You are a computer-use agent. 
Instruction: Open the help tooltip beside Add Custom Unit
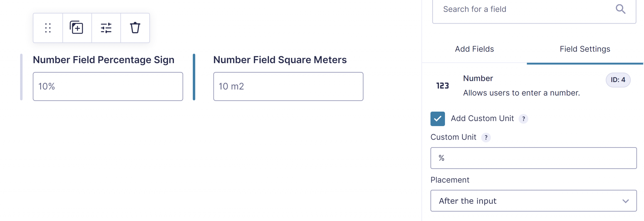(524, 119)
